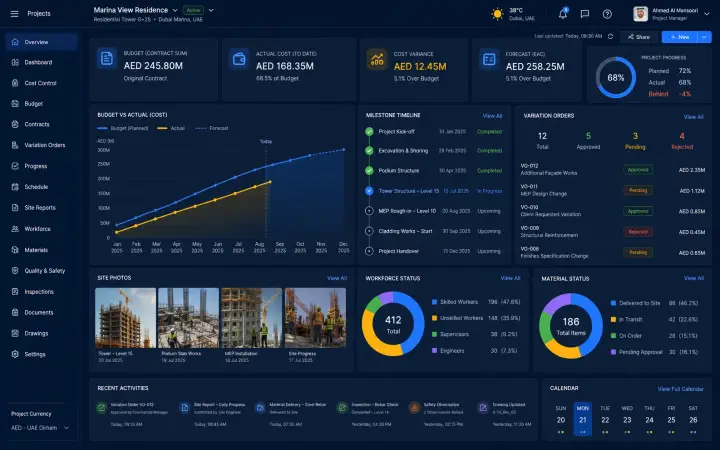The image size is (720, 450).
Task: Open Quality & Safety in sidebar
Action: pyautogui.click(x=41, y=271)
